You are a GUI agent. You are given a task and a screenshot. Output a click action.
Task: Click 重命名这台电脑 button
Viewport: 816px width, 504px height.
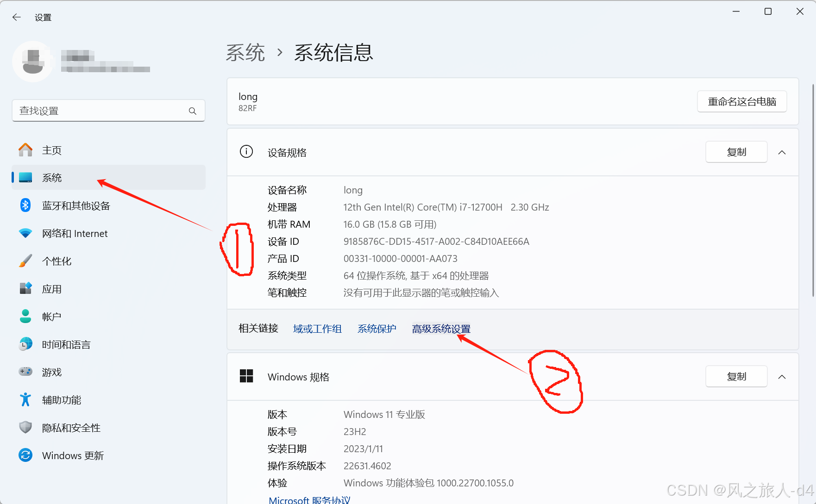tap(742, 101)
